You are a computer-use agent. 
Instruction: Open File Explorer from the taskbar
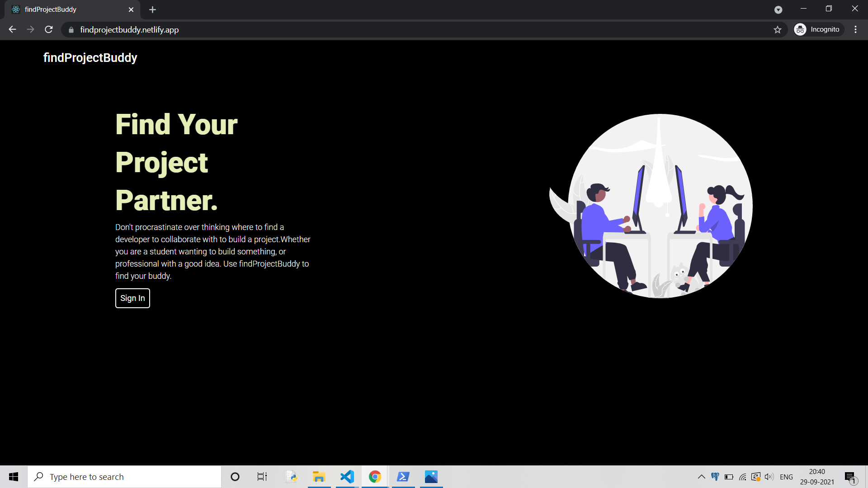click(x=319, y=477)
